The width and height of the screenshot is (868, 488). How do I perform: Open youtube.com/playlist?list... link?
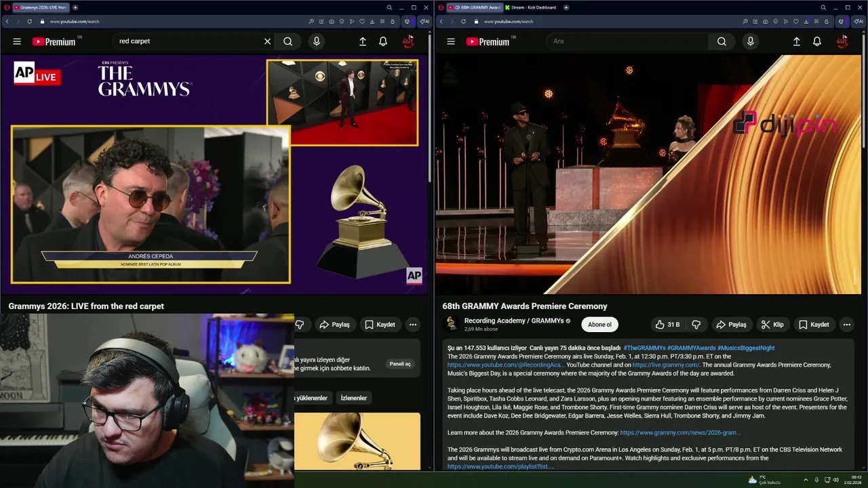(x=500, y=466)
